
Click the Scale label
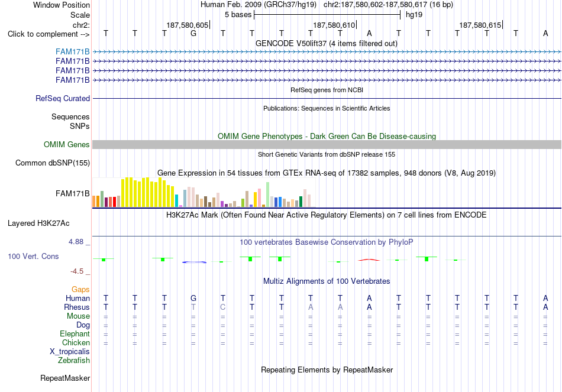pyautogui.click(x=80, y=15)
